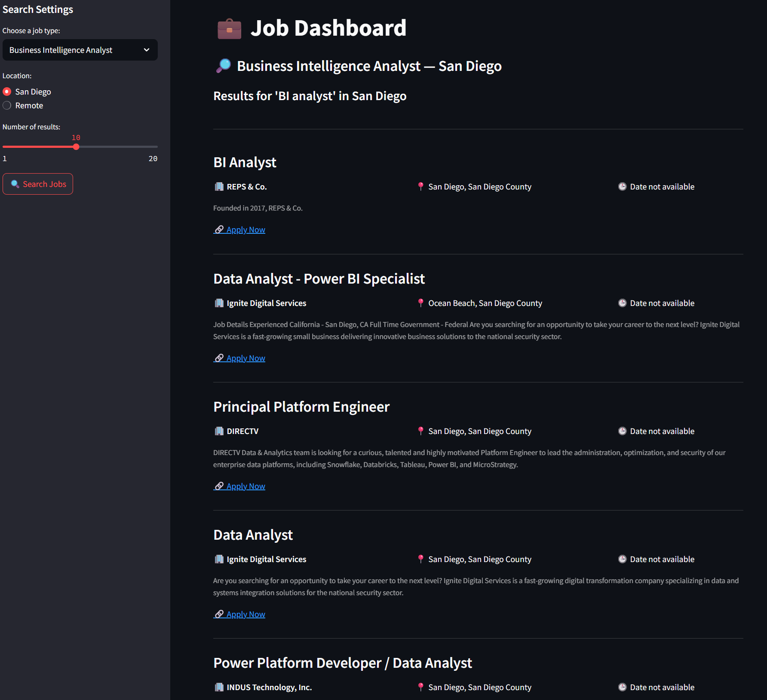Image resolution: width=767 pixels, height=700 pixels.
Task: Click the paperclip icon on the BI Analyst Apply Now link
Action: click(219, 229)
